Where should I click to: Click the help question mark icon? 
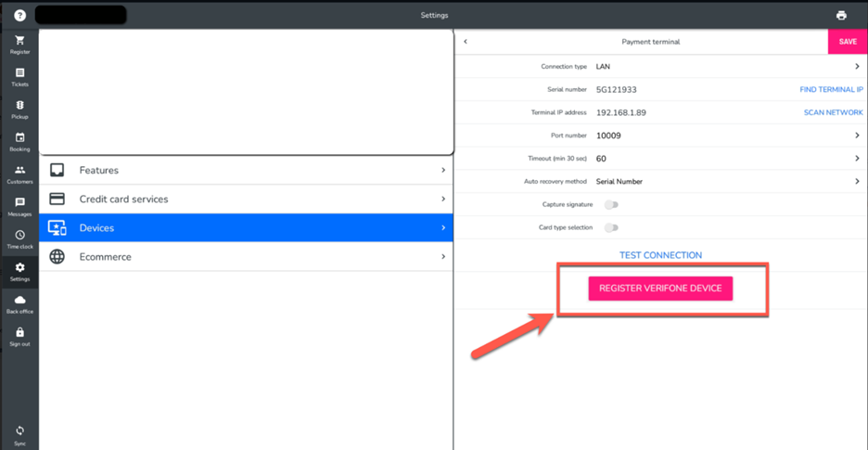19,16
